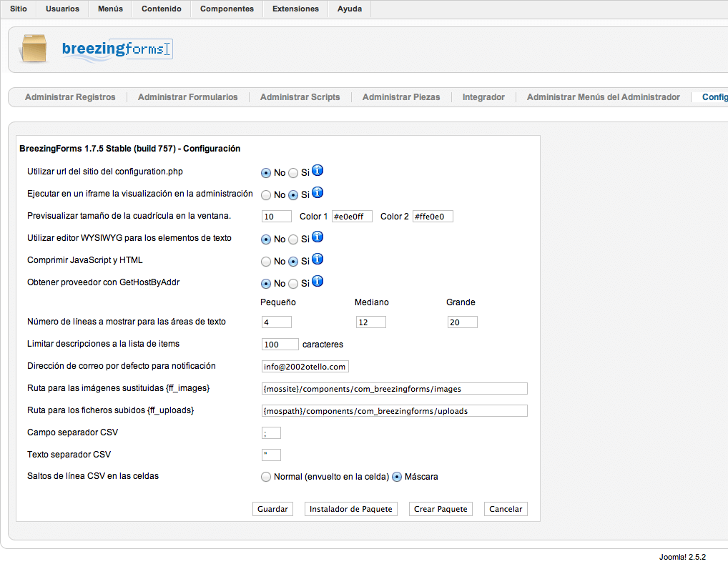Click the BreezingForms 1.7.5 Stable Configuración heading

[130, 149]
